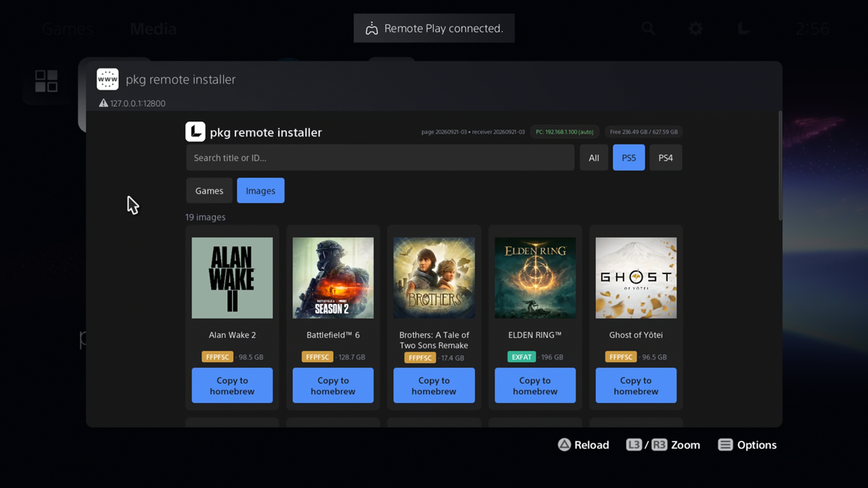Click the L3 zoom button icon

pyautogui.click(x=634, y=445)
